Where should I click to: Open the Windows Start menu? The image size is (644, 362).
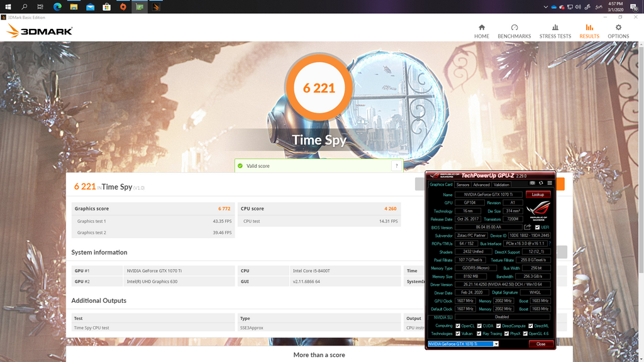click(8, 6)
